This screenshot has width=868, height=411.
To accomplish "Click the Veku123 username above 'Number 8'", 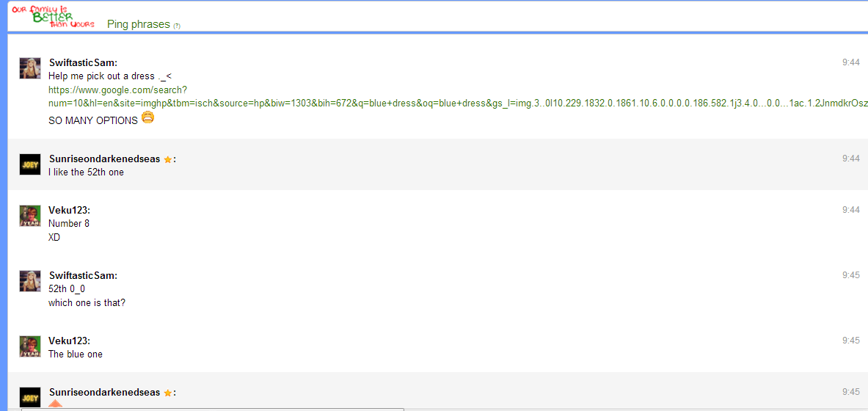I will [x=68, y=210].
